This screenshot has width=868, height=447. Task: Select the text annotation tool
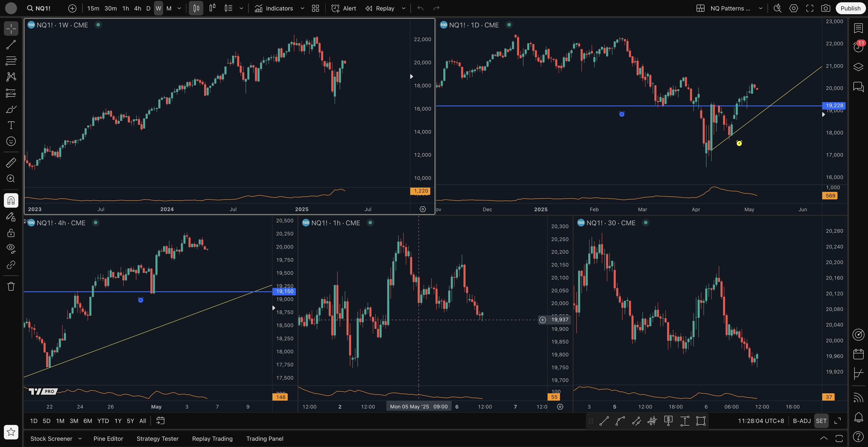pyautogui.click(x=11, y=125)
